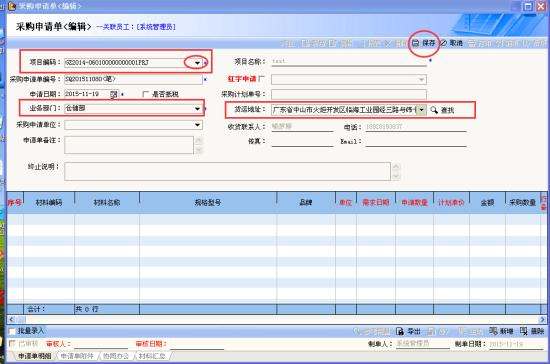Toggle the 已审核 checkbox
Viewport: 550px width, 364px height.
(12, 343)
